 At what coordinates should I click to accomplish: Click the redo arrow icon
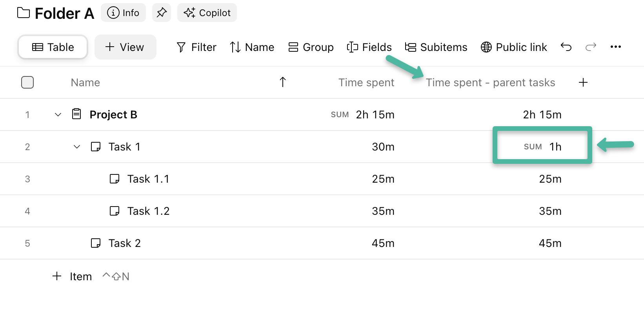coord(591,47)
